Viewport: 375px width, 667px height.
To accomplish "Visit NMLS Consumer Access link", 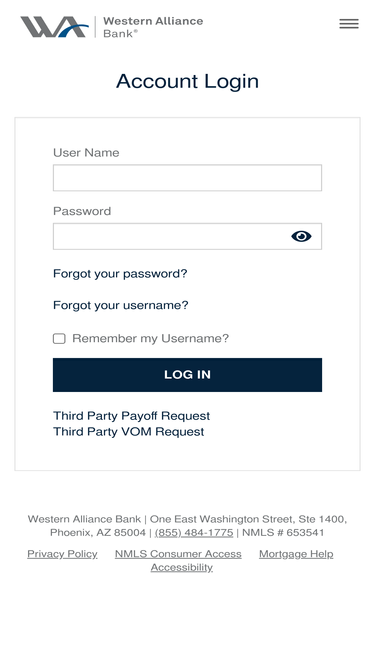I will (x=178, y=554).
